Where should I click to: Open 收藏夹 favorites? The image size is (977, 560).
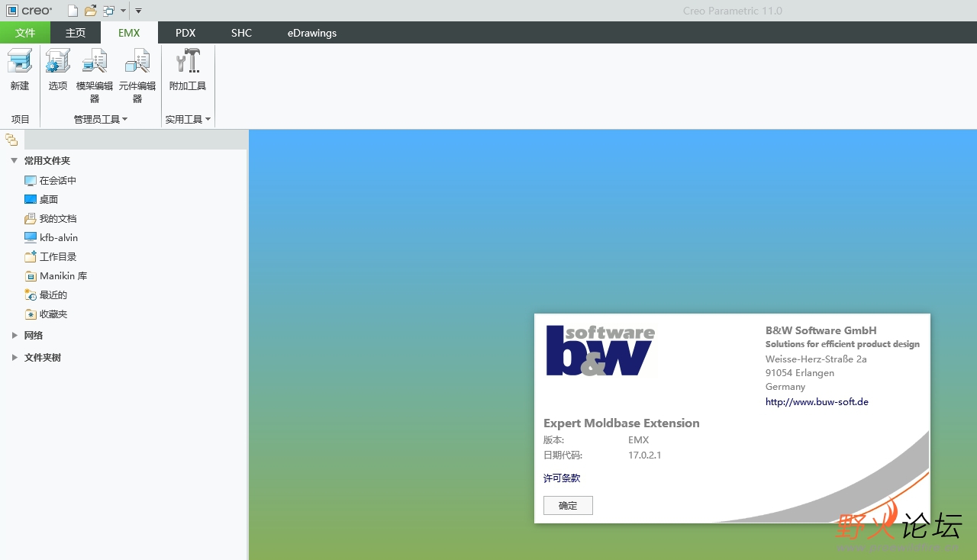(x=46, y=314)
